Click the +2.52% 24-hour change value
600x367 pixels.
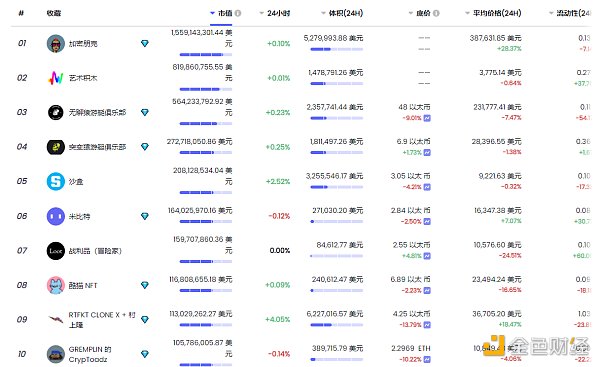(278, 181)
